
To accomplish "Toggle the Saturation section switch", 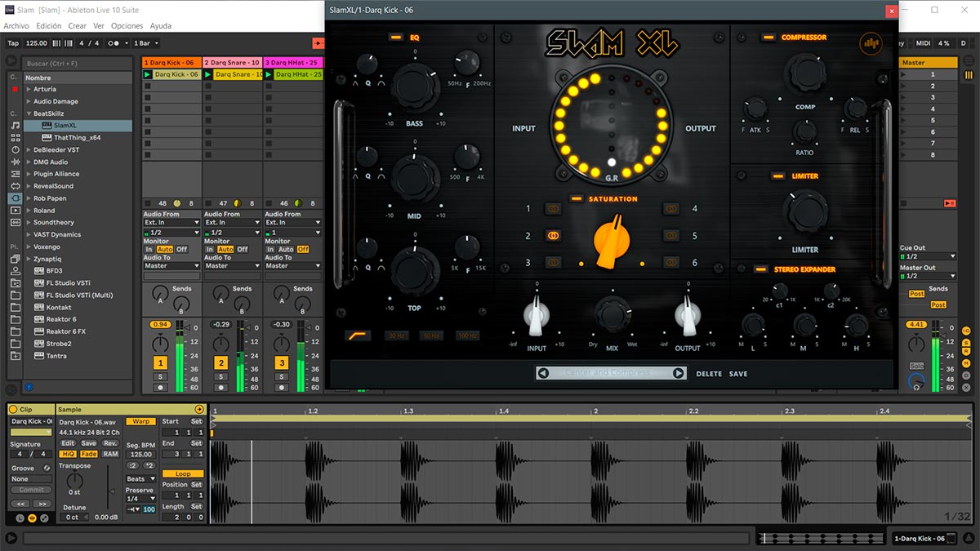I will click(577, 199).
